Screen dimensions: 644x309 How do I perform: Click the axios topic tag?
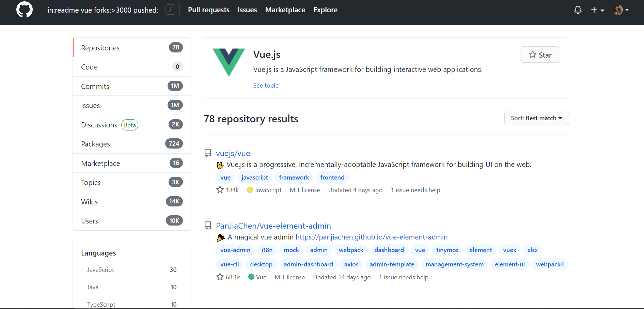(351, 264)
